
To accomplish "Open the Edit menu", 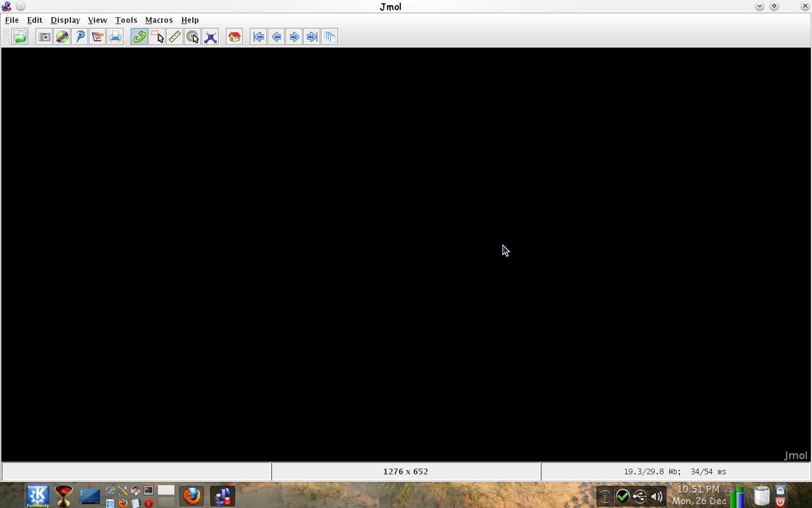I will (34, 20).
